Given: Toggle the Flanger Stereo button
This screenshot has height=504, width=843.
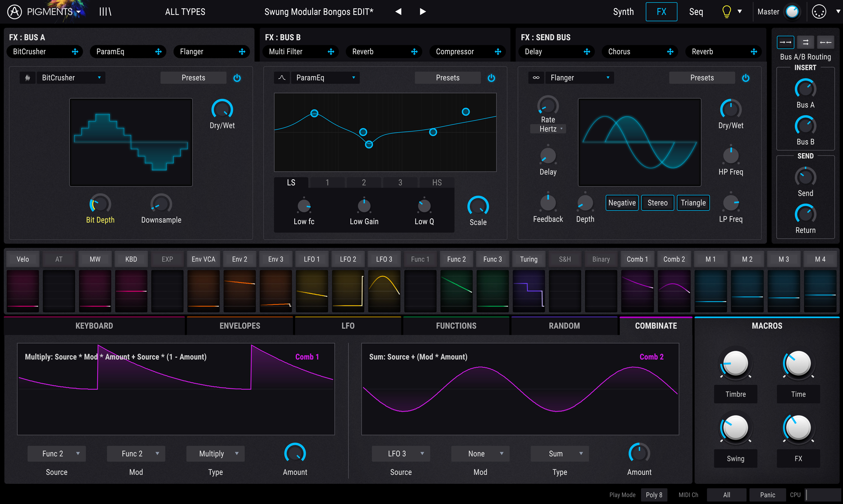Looking at the screenshot, I should click(x=657, y=203).
